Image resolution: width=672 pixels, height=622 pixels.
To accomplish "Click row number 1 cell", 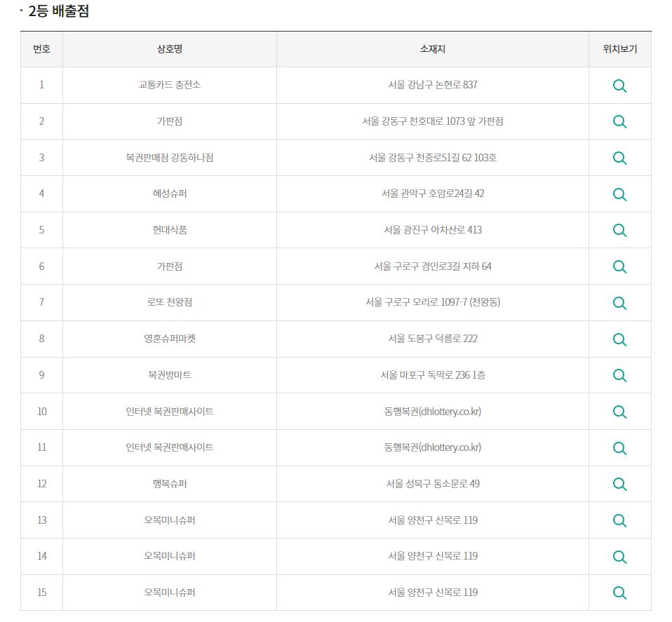I will [x=41, y=85].
